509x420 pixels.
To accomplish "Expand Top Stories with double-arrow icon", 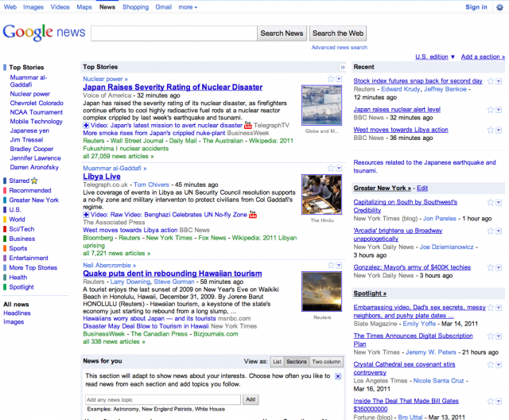I will 343,67.
